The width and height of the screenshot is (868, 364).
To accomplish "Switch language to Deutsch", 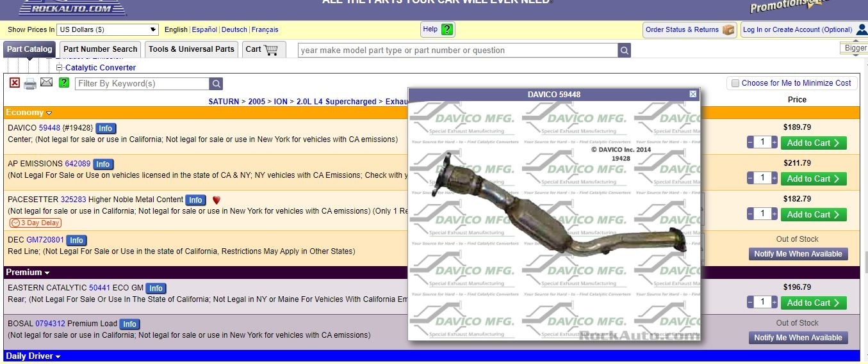I will coord(234,29).
